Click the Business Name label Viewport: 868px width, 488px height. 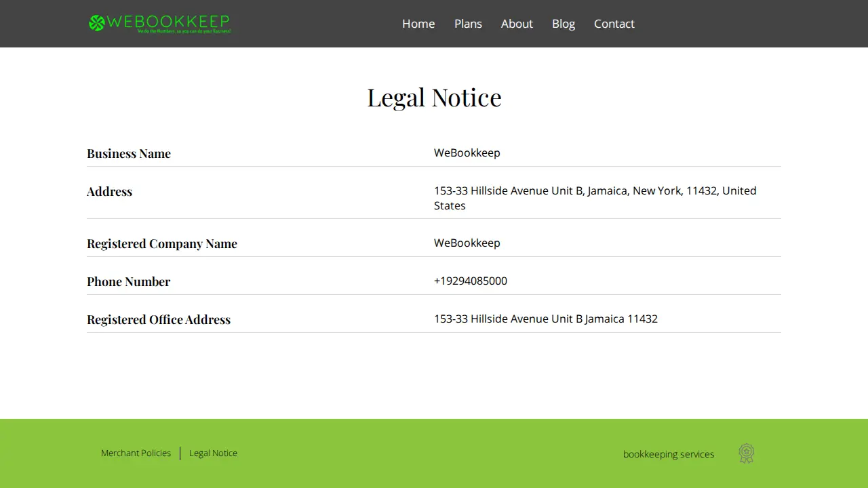(x=129, y=153)
